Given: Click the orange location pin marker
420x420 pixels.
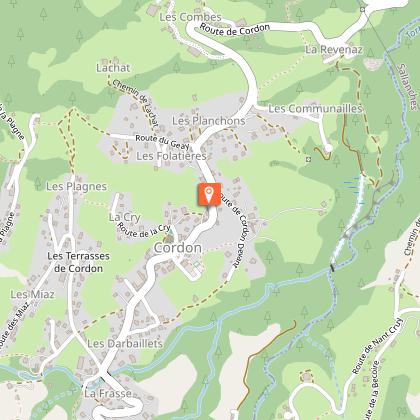Looking at the screenshot, I should tap(209, 194).
